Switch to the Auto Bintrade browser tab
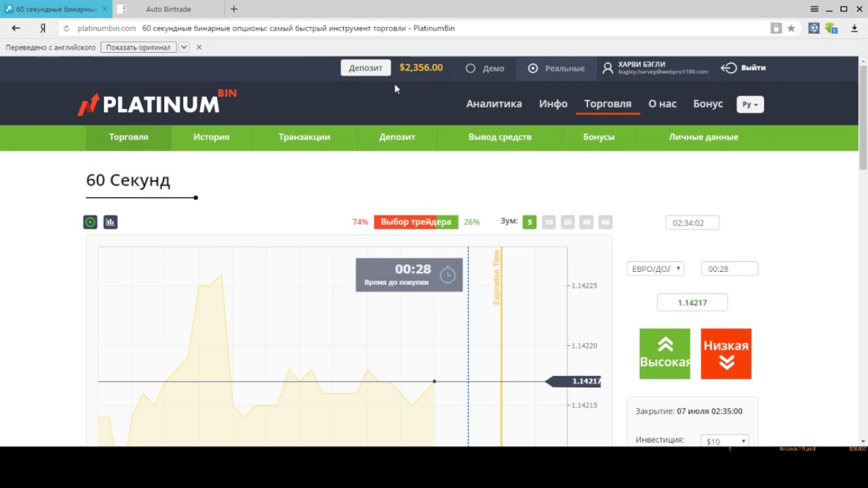 point(168,9)
